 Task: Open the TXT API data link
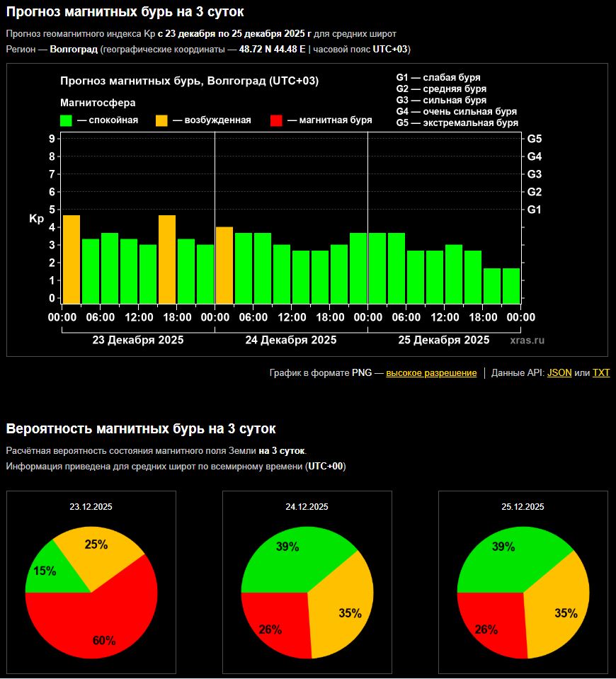(x=600, y=373)
